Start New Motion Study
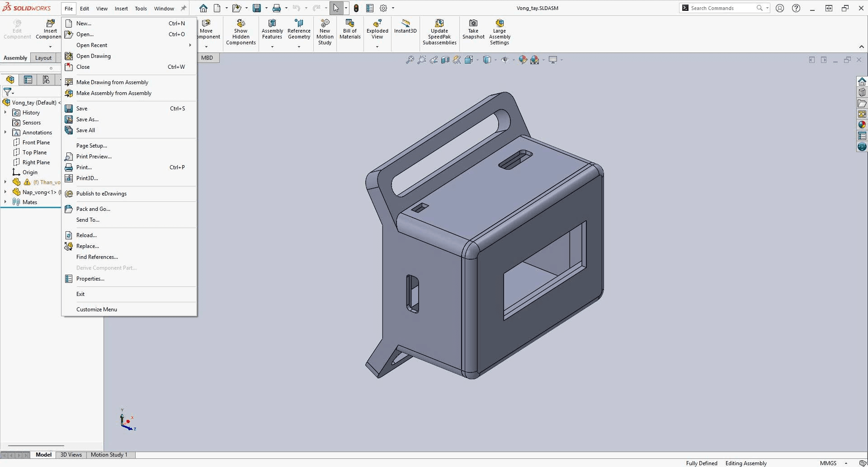Viewport: 868px width, 467px height. 325,32
